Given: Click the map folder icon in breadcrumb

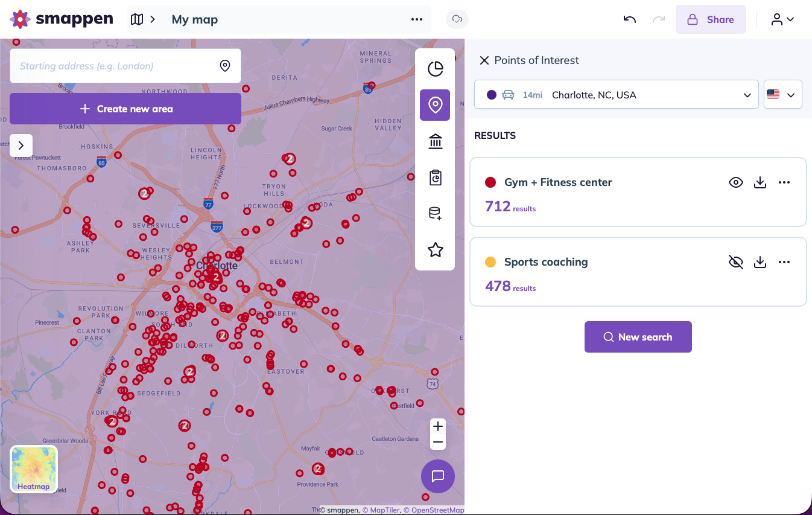Looking at the screenshot, I should [x=137, y=19].
